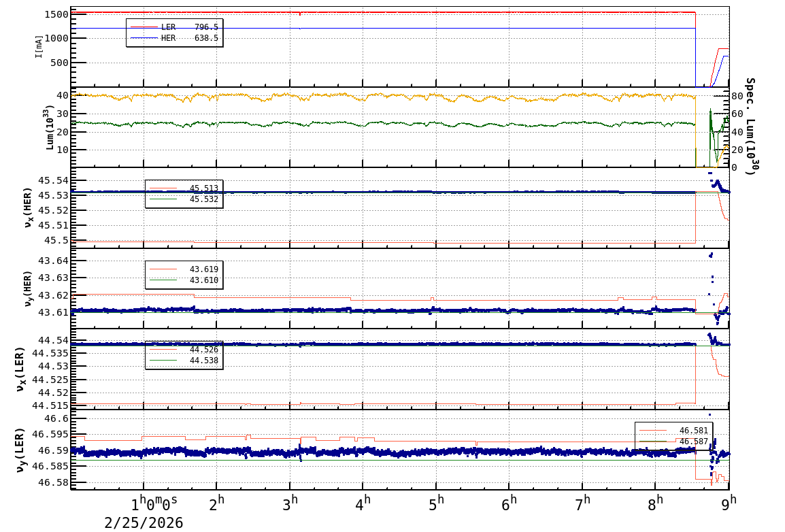Click the 46.595 axis tick
The width and height of the screenshot is (785, 532).
[50, 435]
